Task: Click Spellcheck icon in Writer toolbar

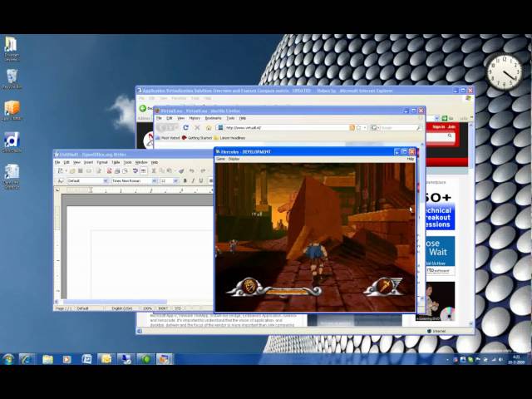Action: pyautogui.click(x=135, y=170)
